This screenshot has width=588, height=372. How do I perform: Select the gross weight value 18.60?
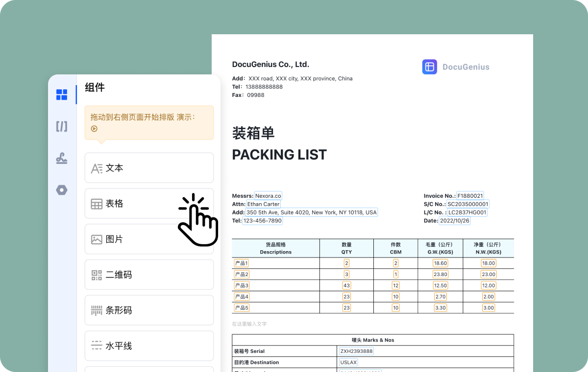(x=441, y=263)
